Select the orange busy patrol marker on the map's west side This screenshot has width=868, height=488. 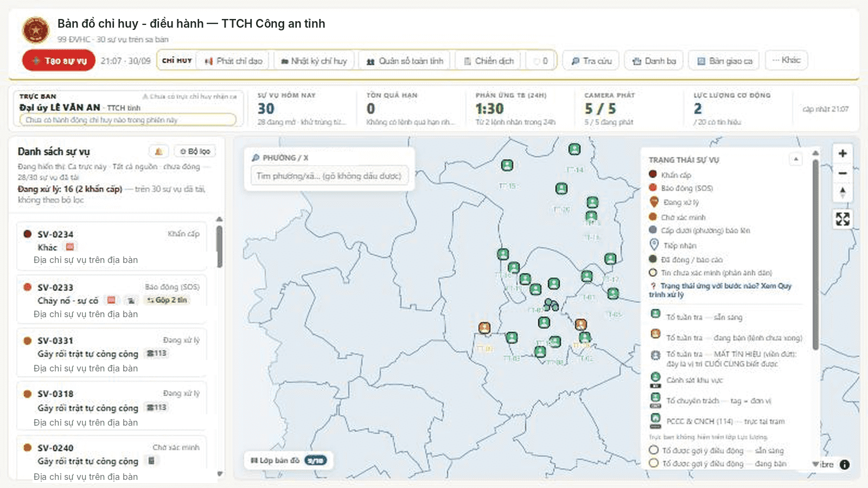click(484, 328)
